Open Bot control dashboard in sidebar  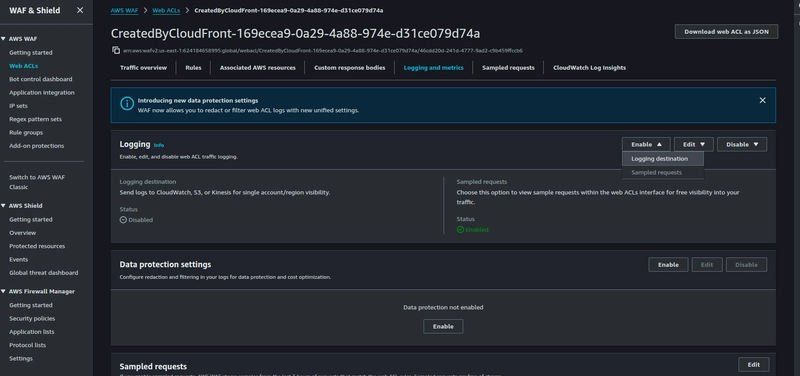40,79
